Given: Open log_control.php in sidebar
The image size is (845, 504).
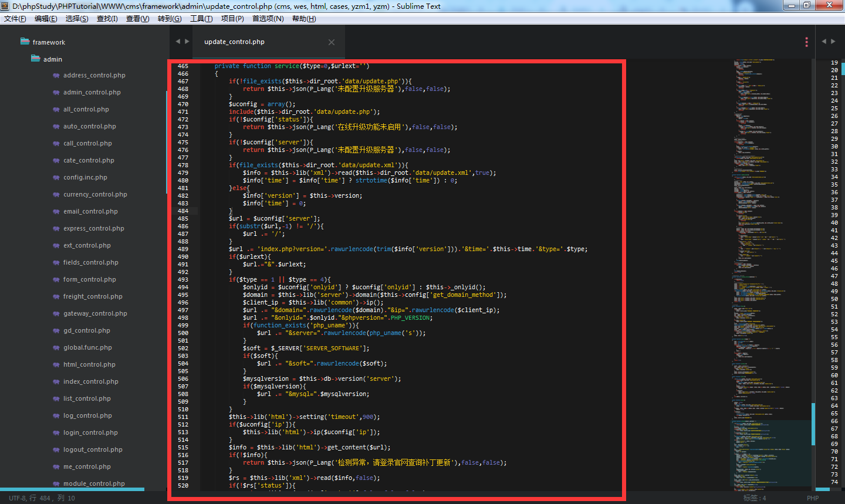Looking at the screenshot, I should 87,415.
